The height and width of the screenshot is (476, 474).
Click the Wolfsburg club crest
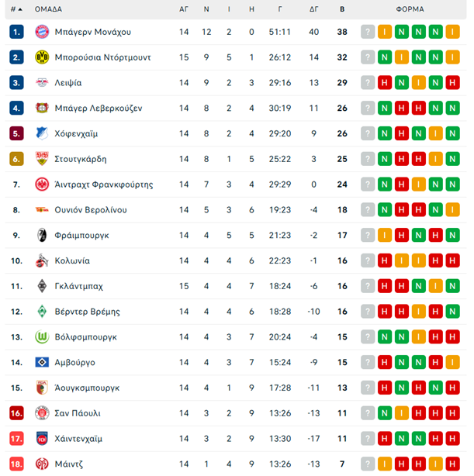42,337
